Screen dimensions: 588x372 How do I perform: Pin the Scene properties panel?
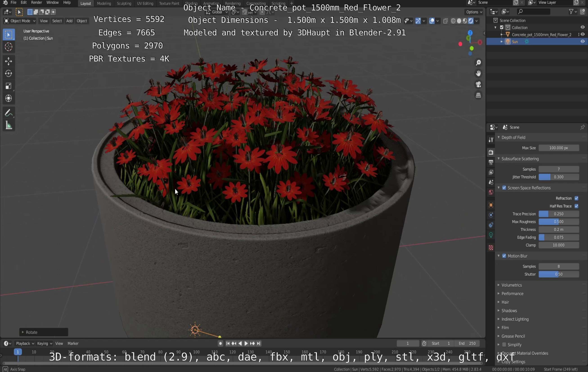coord(582,127)
